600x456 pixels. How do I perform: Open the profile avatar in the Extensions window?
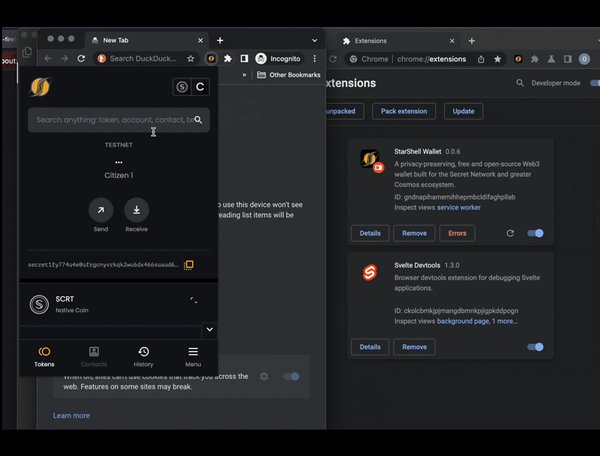pyautogui.click(x=584, y=59)
